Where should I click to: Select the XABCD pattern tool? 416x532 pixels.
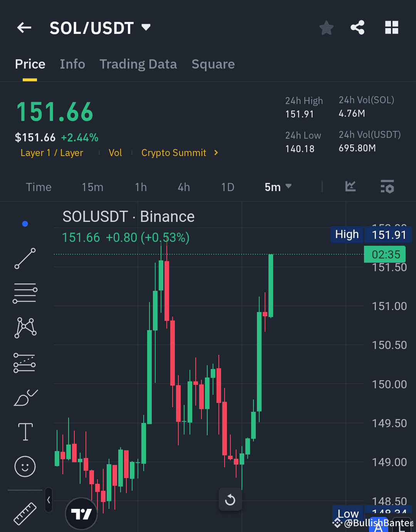(25, 327)
